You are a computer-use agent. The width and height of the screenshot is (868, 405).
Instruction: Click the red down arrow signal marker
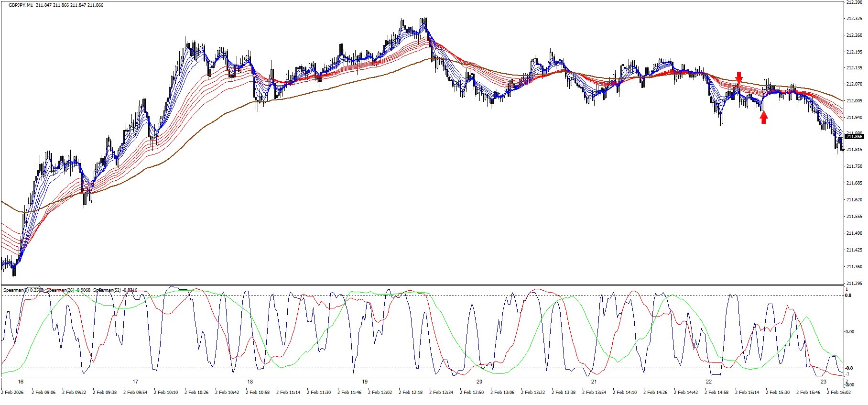click(x=739, y=77)
